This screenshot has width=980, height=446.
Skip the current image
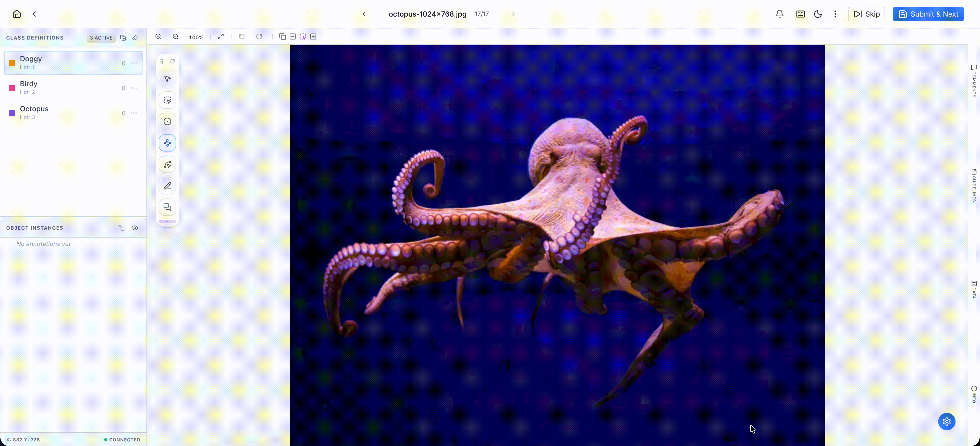coord(866,14)
